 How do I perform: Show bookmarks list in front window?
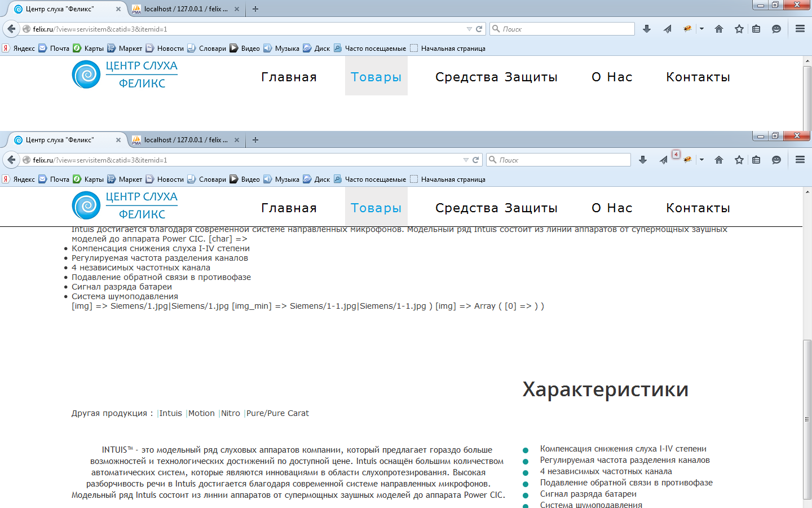point(757,160)
